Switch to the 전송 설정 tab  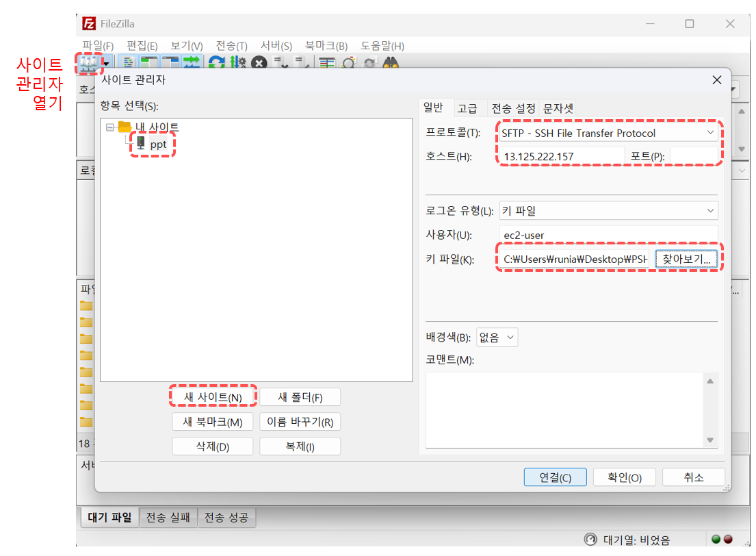(513, 108)
